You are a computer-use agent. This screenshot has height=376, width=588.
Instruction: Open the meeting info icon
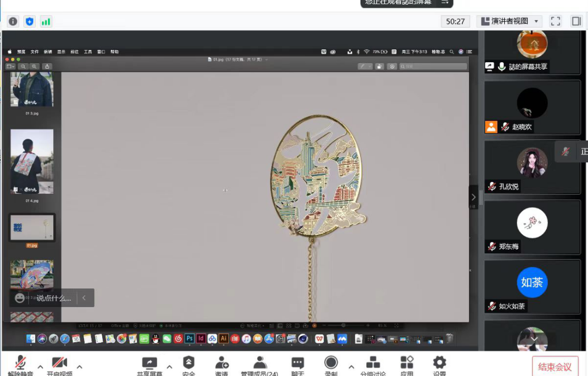pyautogui.click(x=12, y=22)
